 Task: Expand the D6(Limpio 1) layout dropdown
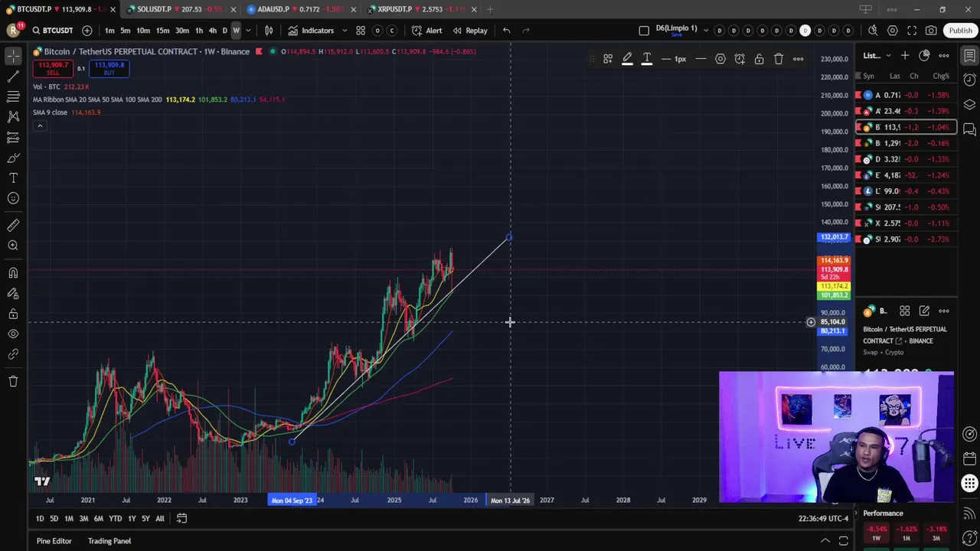click(x=704, y=31)
